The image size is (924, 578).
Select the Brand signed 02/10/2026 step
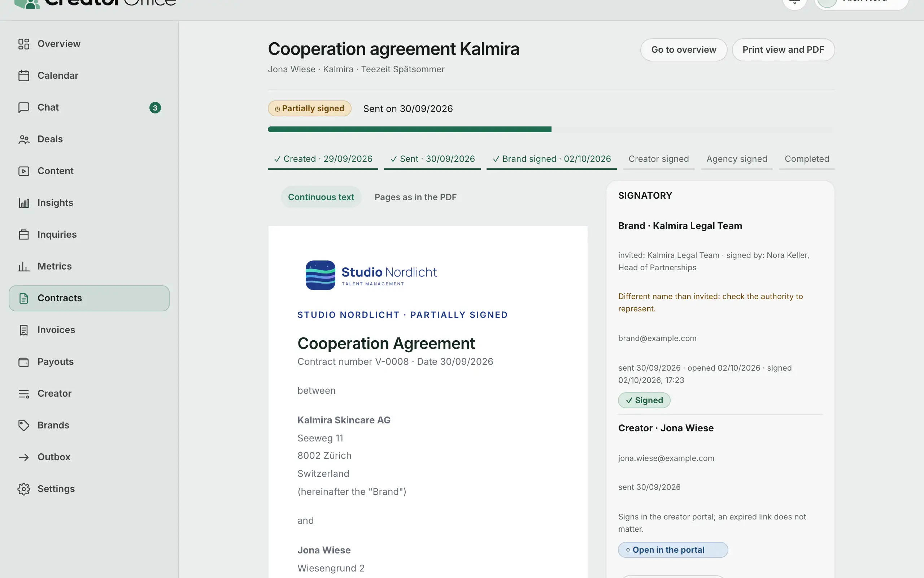pyautogui.click(x=552, y=159)
